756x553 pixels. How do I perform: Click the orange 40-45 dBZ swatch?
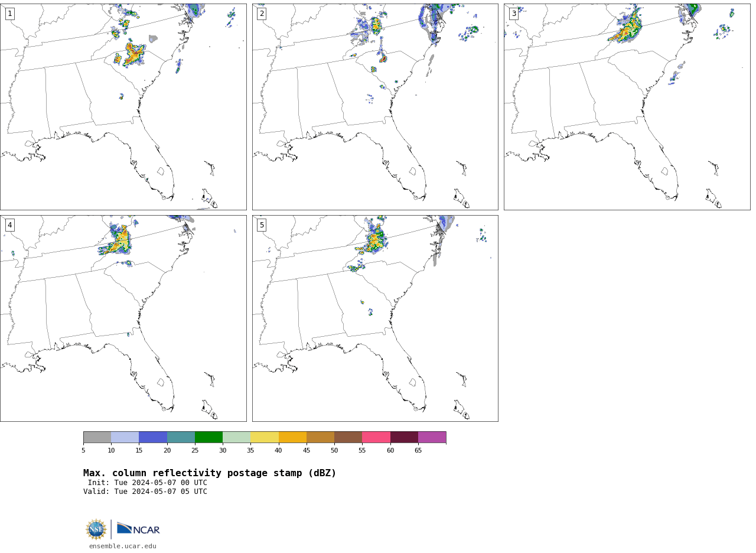pyautogui.click(x=292, y=437)
